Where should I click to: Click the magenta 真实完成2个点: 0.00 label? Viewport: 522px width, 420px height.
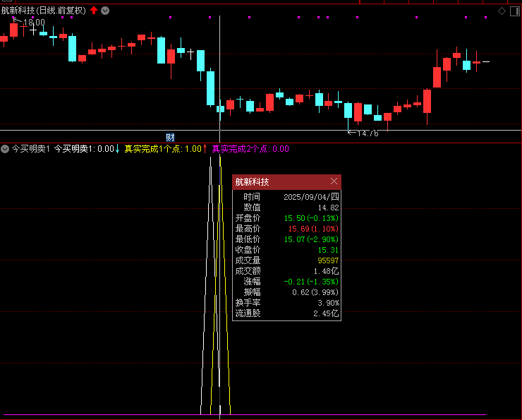click(x=250, y=149)
